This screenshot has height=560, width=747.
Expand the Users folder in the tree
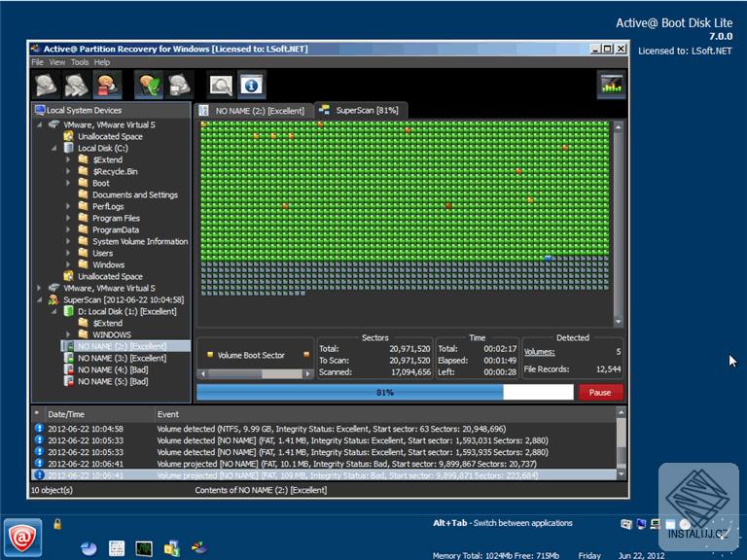coord(69,253)
